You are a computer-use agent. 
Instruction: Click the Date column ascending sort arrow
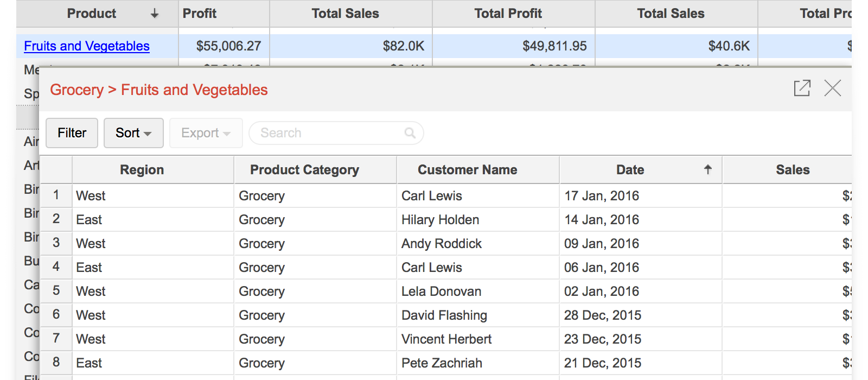point(707,169)
